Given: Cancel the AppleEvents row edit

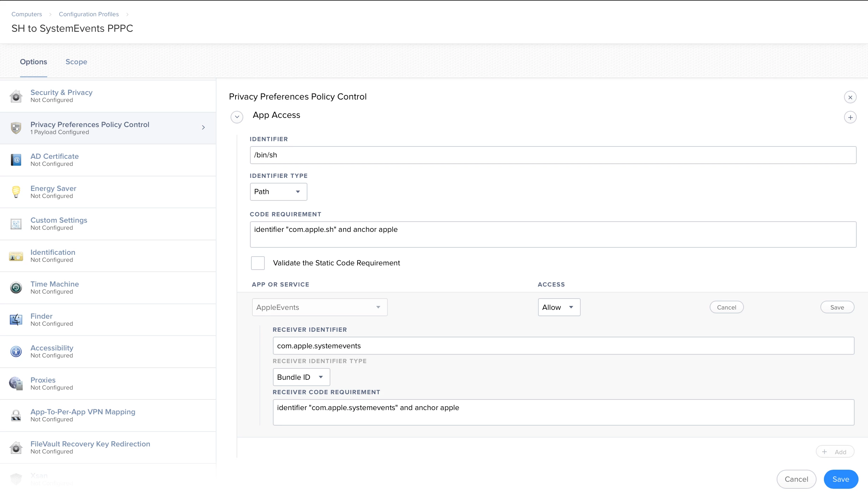Looking at the screenshot, I should point(727,307).
